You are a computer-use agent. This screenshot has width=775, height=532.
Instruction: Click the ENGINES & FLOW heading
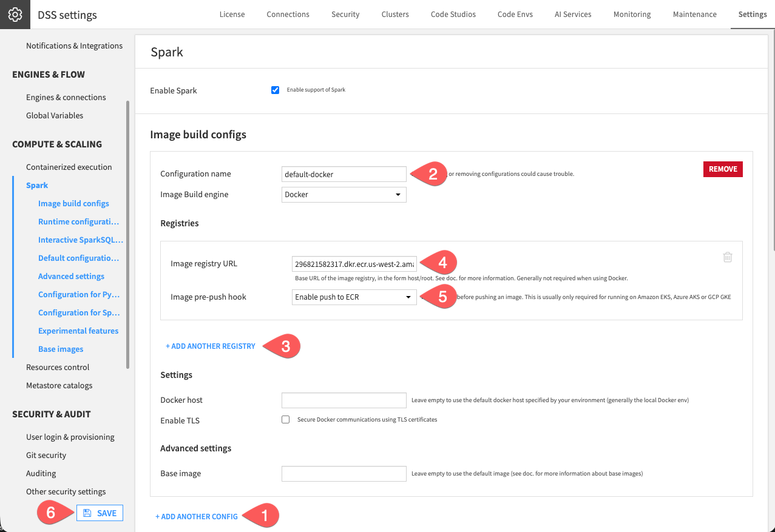(x=49, y=75)
